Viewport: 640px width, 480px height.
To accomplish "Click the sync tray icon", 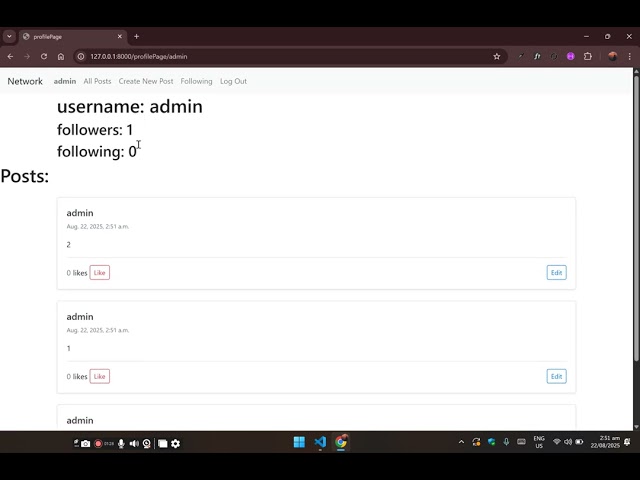I will click(x=476, y=442).
